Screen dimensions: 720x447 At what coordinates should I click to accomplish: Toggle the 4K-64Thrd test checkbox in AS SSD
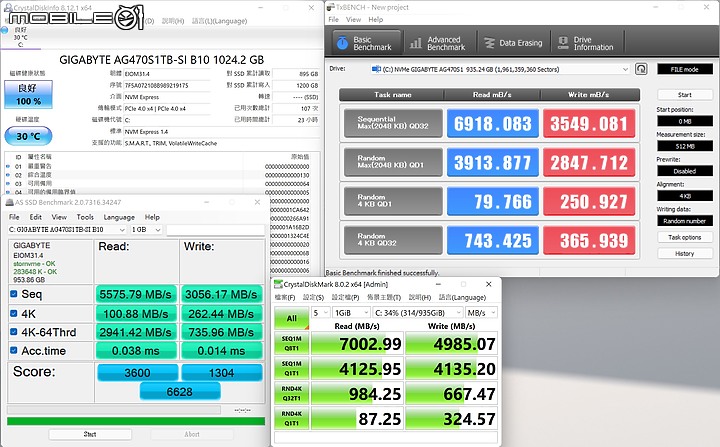point(14,332)
